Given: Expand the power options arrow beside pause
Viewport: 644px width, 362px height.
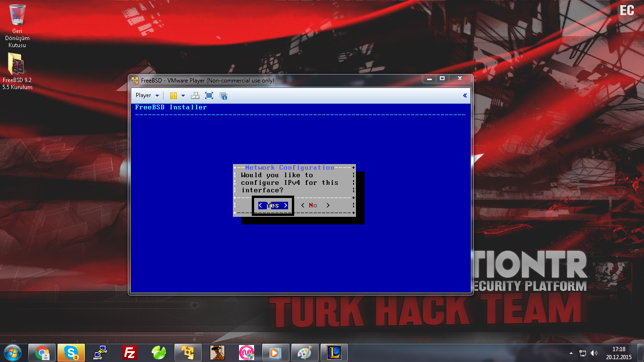Looking at the screenshot, I should (x=183, y=96).
